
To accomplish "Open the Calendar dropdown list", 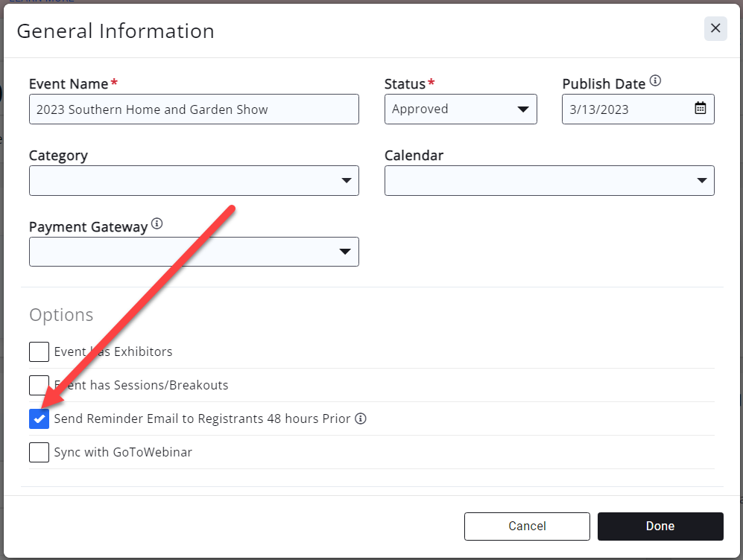I will click(548, 181).
